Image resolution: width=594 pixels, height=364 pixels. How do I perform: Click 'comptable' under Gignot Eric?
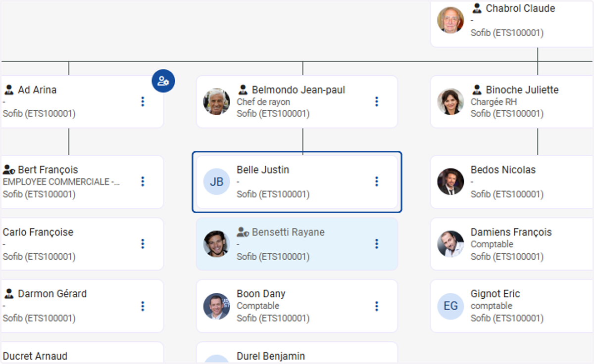(x=492, y=306)
